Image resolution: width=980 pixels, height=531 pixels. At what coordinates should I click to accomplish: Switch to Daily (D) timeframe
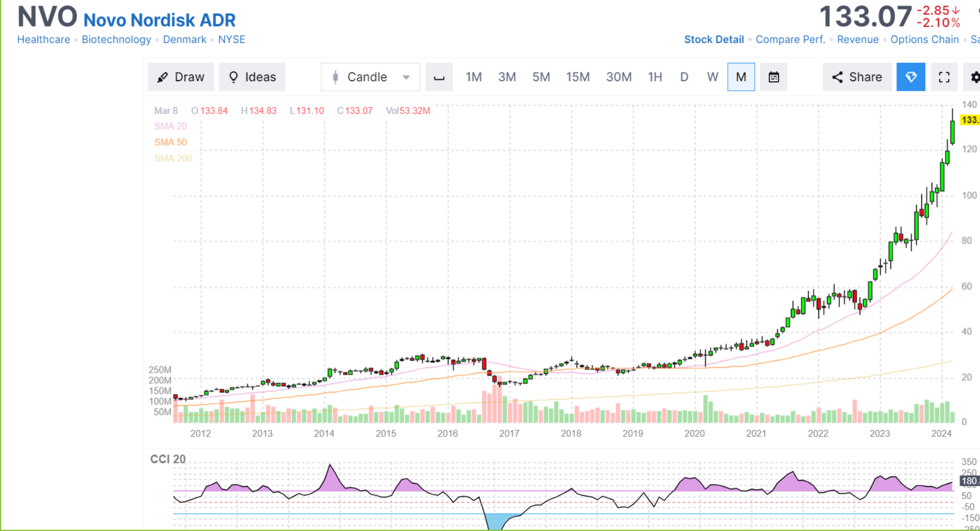tap(684, 77)
